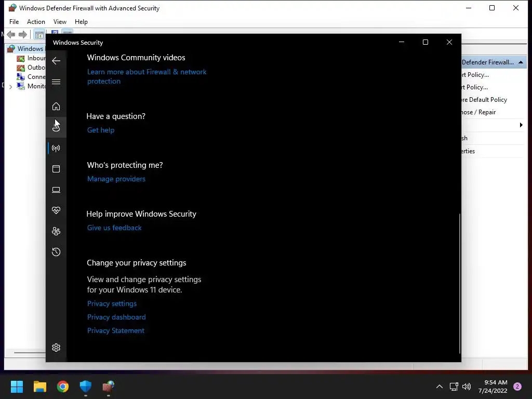This screenshot has width=532, height=399.
Task: Open Privacy settings link
Action: pos(112,303)
